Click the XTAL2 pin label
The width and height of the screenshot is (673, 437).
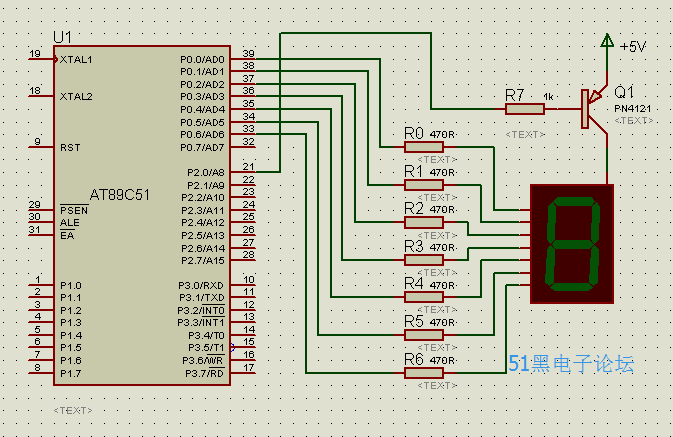76,97
